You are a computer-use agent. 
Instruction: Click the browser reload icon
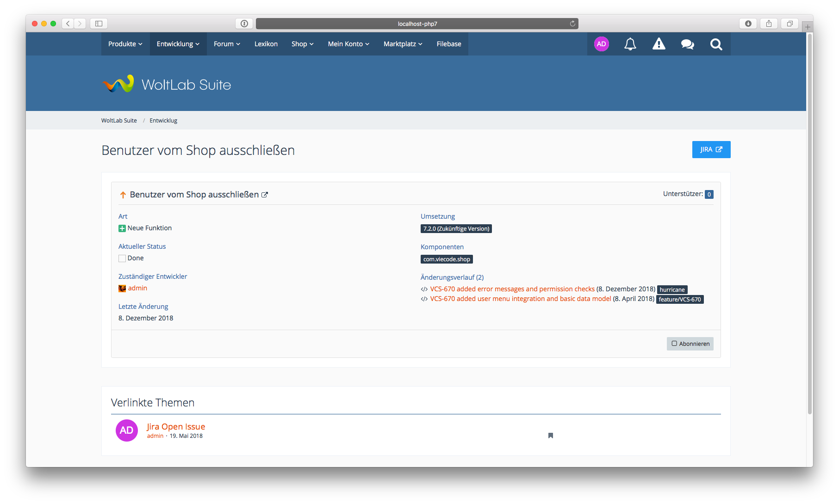(x=572, y=24)
